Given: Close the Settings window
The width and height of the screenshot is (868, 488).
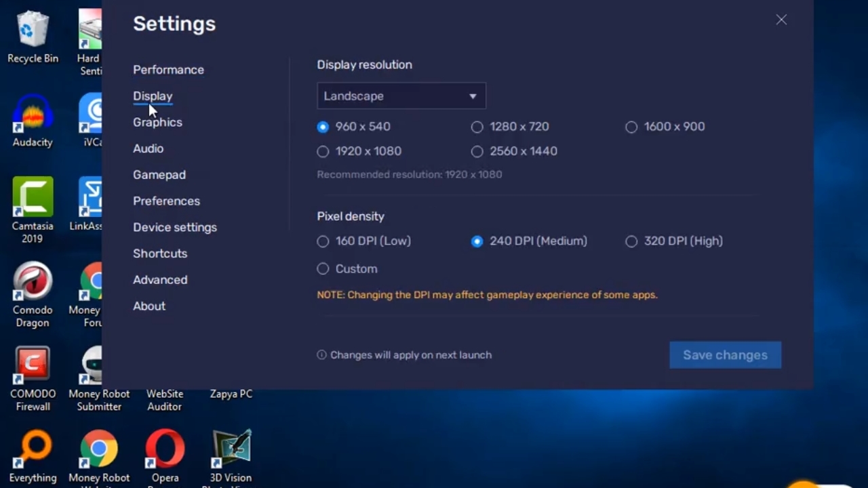Looking at the screenshot, I should 781,20.
